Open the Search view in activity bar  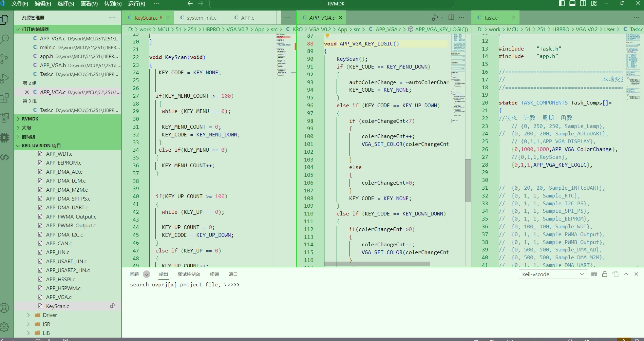click(x=5, y=39)
